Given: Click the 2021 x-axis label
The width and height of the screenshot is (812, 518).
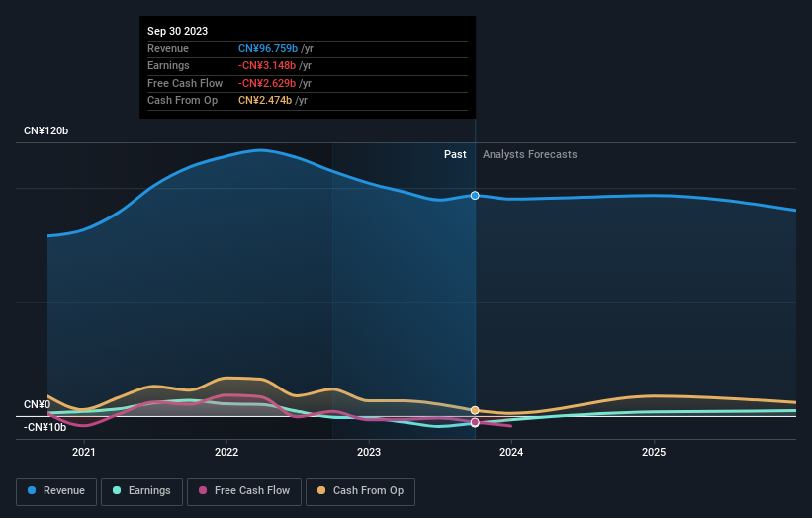Looking at the screenshot, I should [84, 453].
